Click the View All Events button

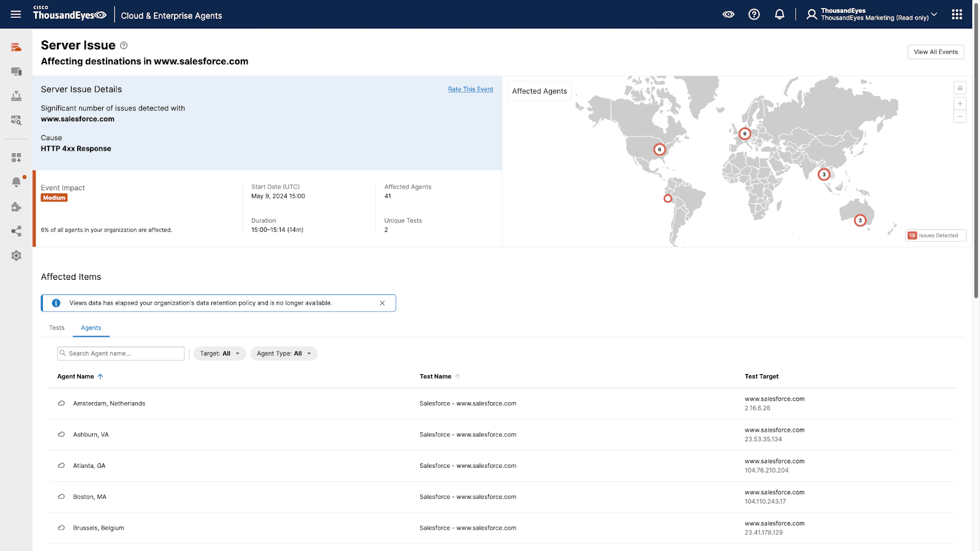coord(935,52)
